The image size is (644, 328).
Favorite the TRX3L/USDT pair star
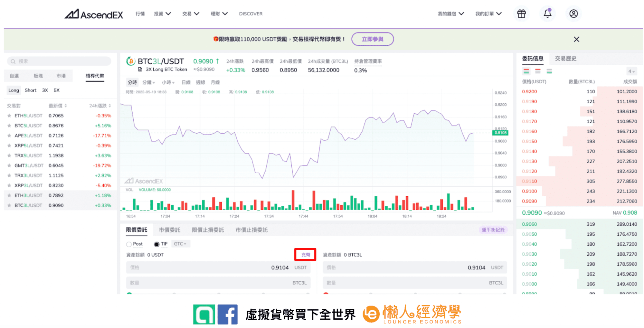[9, 175]
